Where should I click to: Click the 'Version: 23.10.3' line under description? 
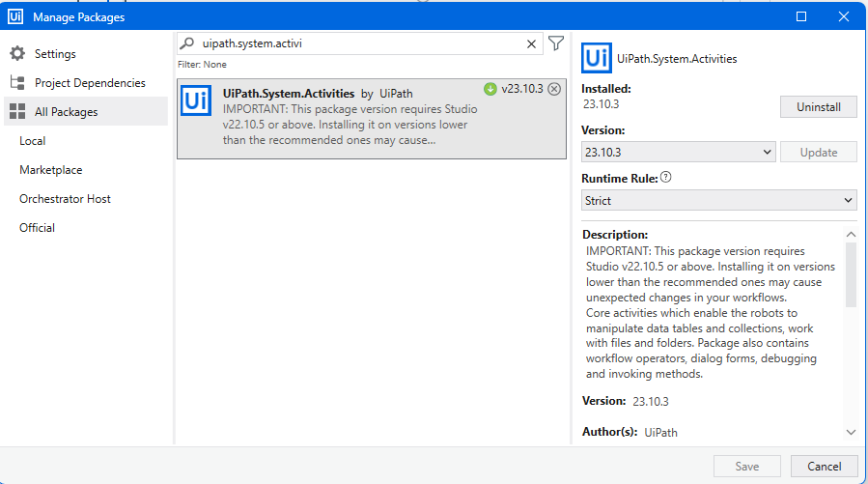pyautogui.click(x=625, y=401)
